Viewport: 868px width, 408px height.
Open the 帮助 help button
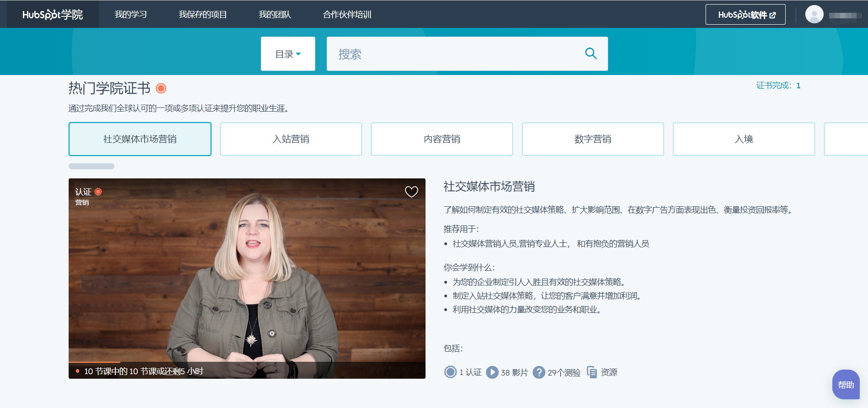[x=846, y=385]
